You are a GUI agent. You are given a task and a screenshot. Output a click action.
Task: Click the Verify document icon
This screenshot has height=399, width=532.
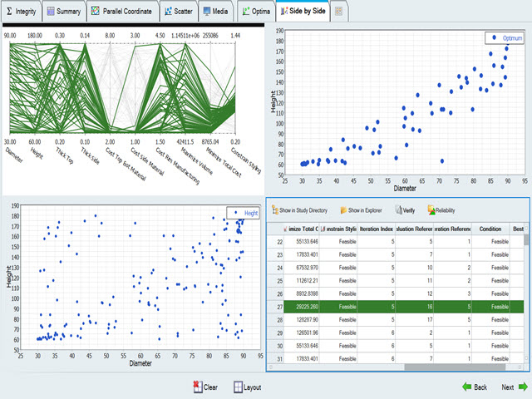399,210
